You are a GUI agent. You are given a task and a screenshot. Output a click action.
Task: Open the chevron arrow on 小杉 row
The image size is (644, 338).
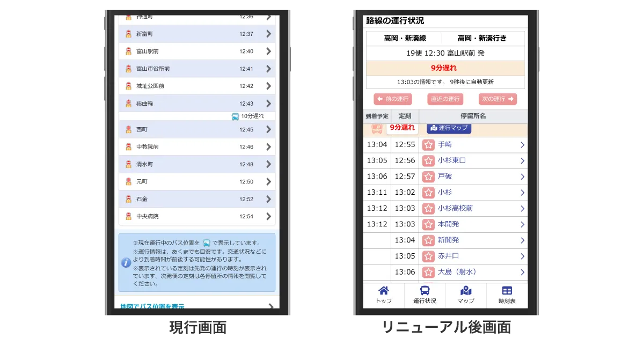coord(522,192)
